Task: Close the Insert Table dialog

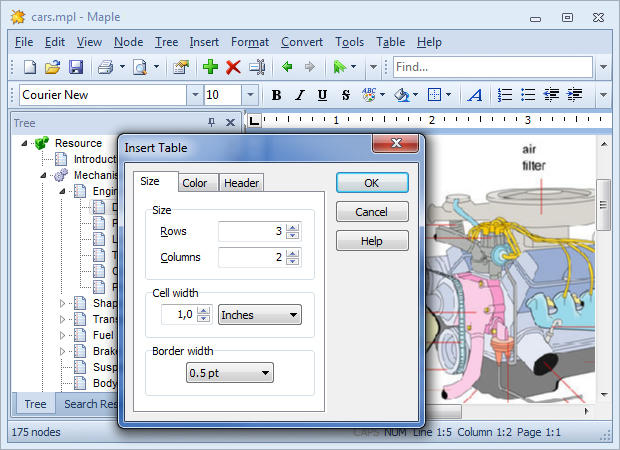Action: pyautogui.click(x=395, y=143)
